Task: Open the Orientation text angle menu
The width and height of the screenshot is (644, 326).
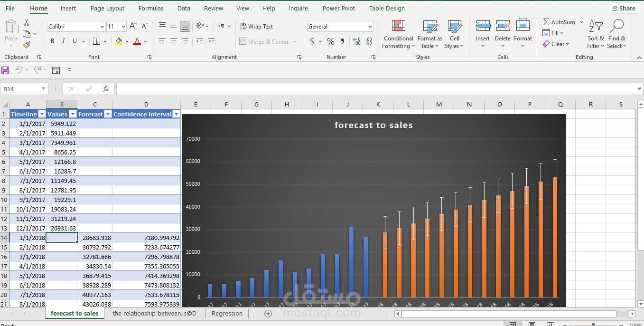Action: pos(203,26)
